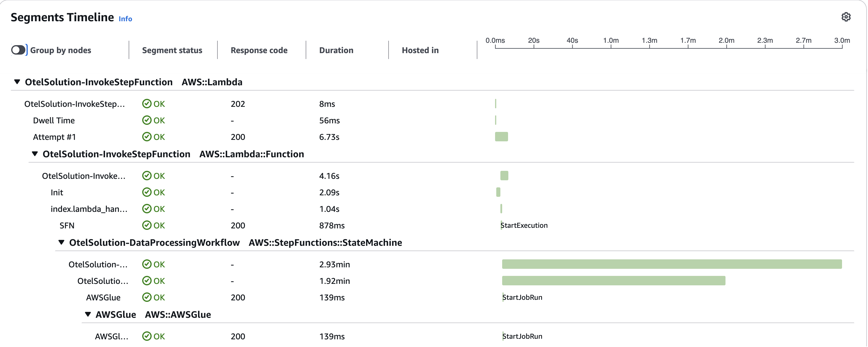Select the Duration column header
868x347 pixels.
tap(336, 50)
